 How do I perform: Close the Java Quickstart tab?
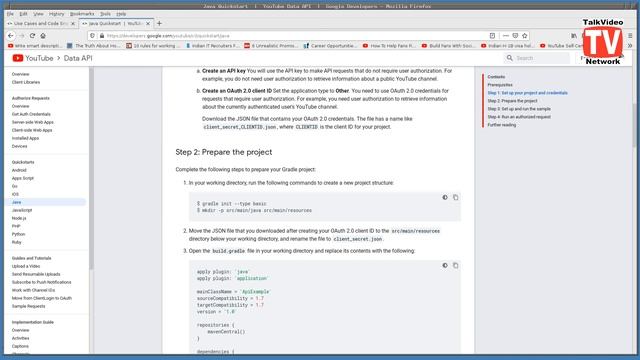[x=148, y=24]
